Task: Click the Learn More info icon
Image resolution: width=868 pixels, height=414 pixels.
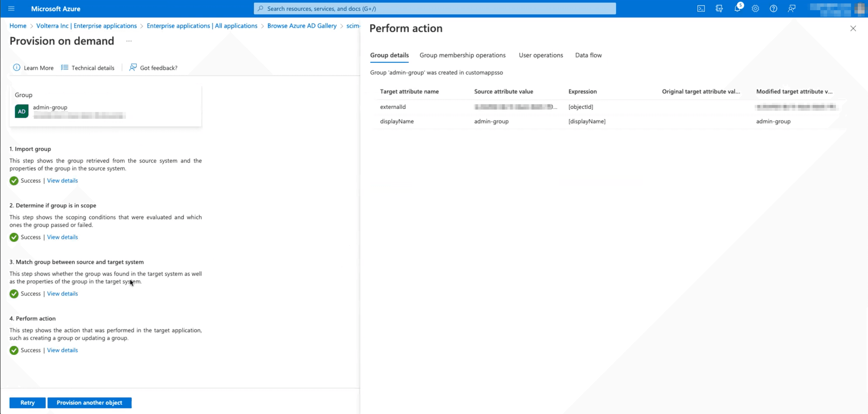Action: click(17, 68)
